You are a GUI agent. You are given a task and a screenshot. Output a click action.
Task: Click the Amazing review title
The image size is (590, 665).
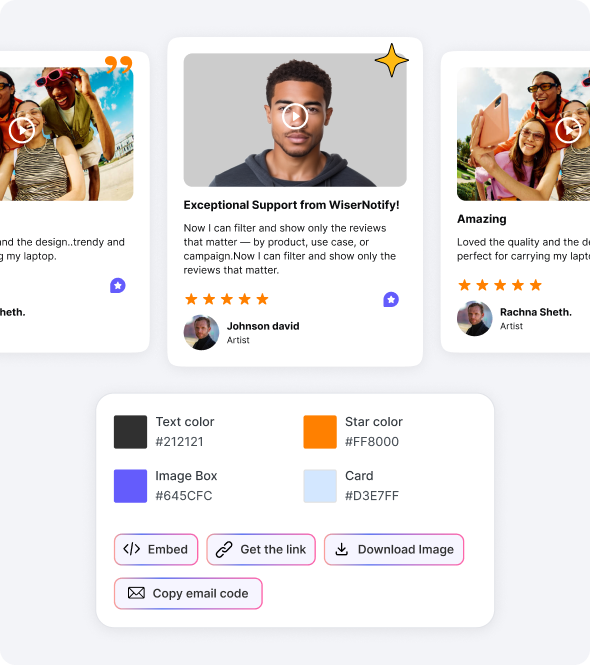click(482, 219)
